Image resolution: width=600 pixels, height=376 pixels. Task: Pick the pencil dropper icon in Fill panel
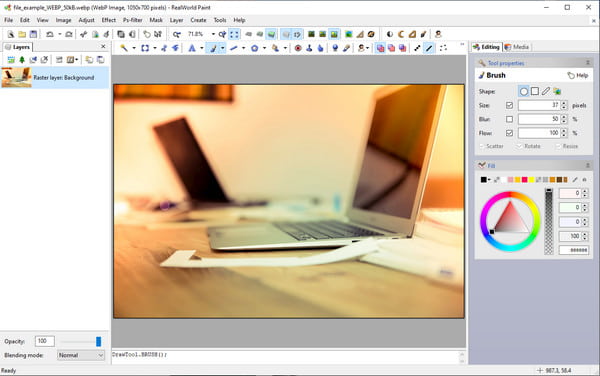[575, 179]
